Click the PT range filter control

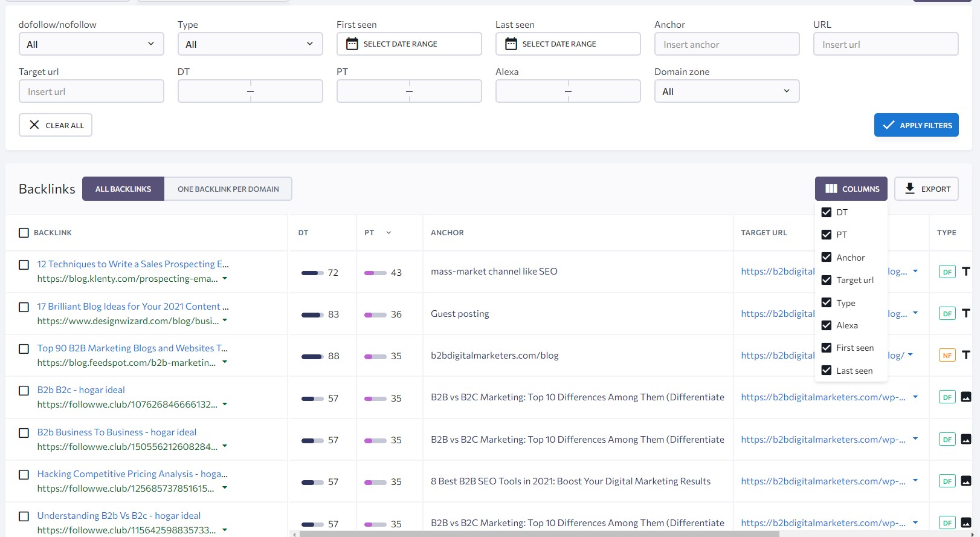[409, 91]
